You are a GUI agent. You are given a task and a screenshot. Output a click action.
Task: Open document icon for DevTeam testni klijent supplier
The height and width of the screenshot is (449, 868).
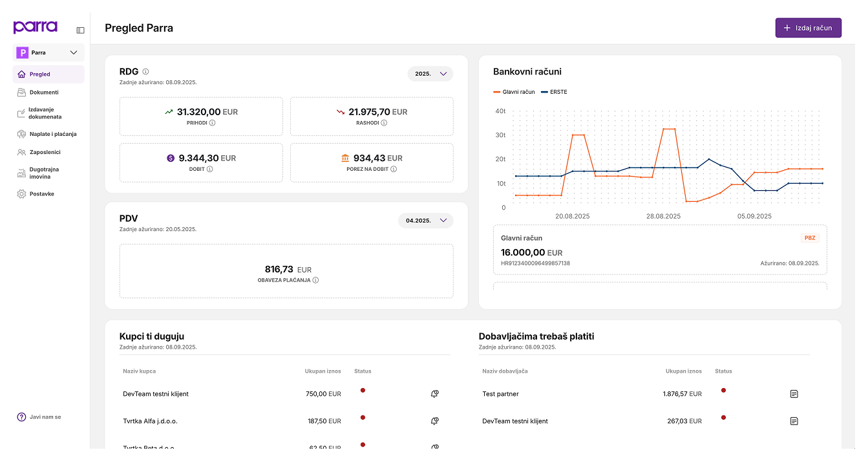click(794, 421)
